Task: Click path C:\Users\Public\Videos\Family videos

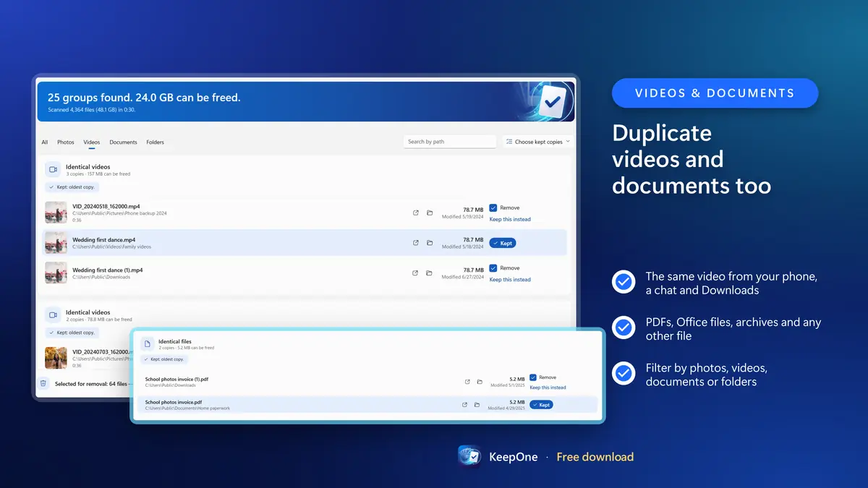Action: click(x=111, y=247)
